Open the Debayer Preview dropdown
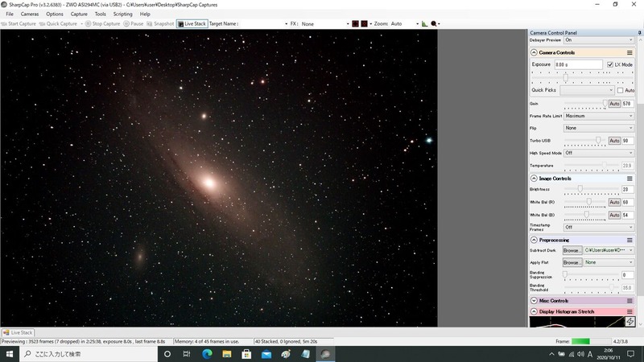Image resolution: width=644 pixels, height=362 pixels. 599,39
